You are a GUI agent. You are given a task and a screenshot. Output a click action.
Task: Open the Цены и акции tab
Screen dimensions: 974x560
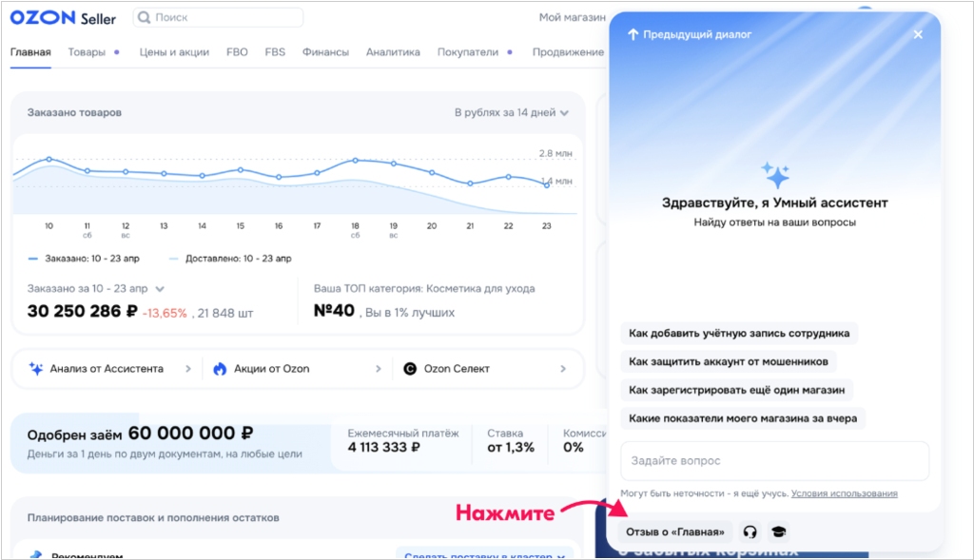point(174,52)
